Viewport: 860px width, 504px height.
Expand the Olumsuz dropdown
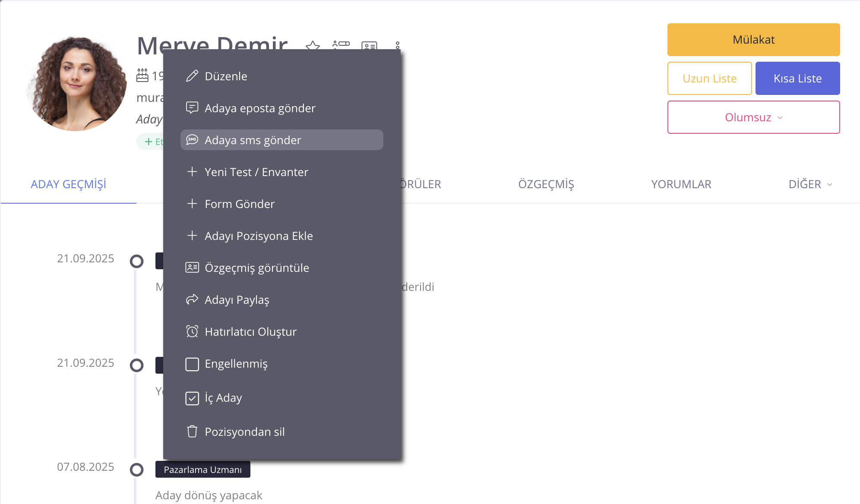(x=753, y=117)
